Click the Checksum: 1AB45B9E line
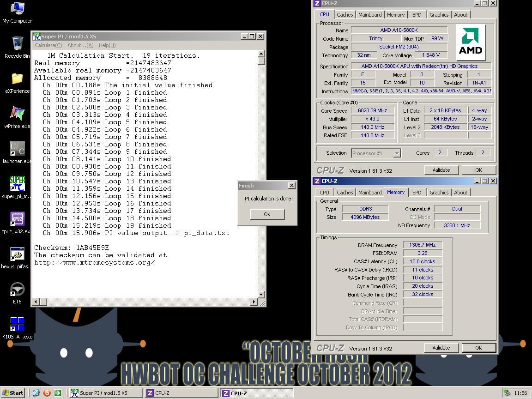This screenshot has width=532, height=399. pyautogui.click(x=72, y=248)
